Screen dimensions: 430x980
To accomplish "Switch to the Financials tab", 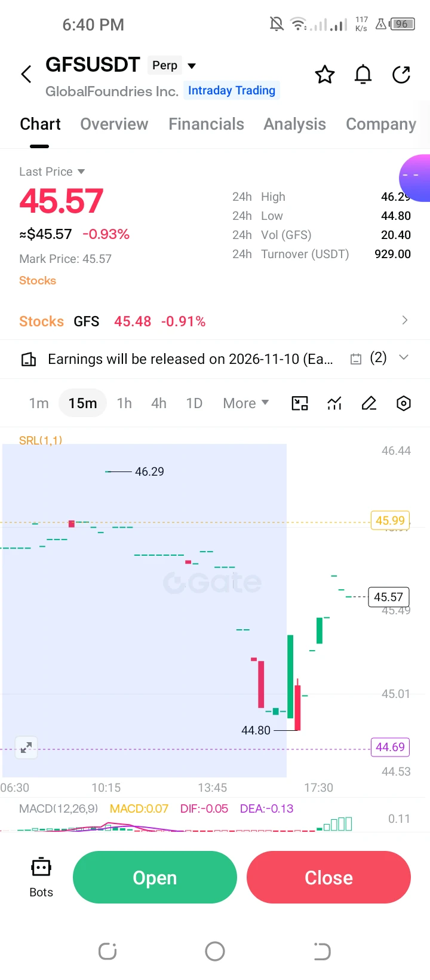I will 206,124.
